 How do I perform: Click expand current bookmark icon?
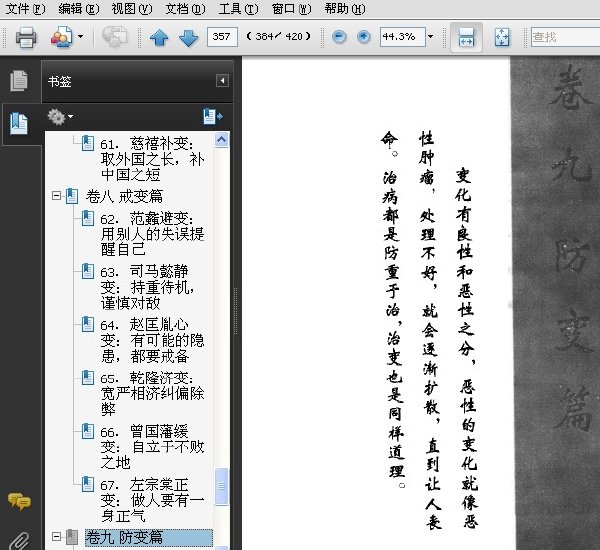click(213, 116)
